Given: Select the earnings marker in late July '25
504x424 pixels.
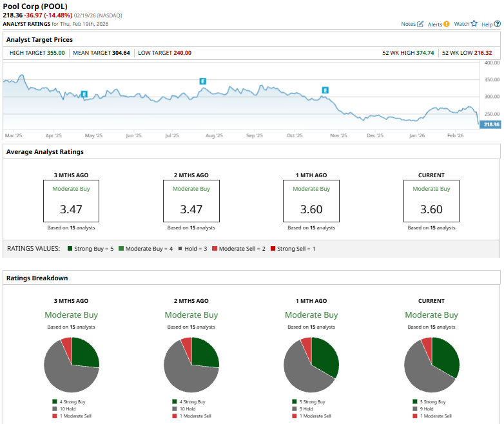Looking at the screenshot, I should point(202,82).
